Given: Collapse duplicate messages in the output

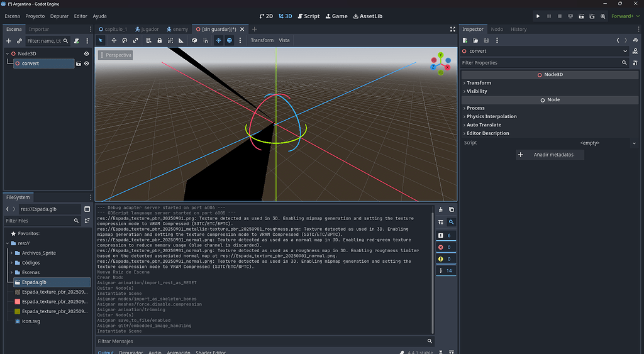Looking at the screenshot, I should 441,222.
